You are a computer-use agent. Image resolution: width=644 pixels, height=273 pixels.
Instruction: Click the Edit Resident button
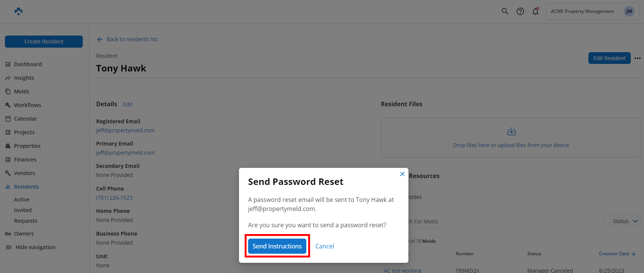609,58
